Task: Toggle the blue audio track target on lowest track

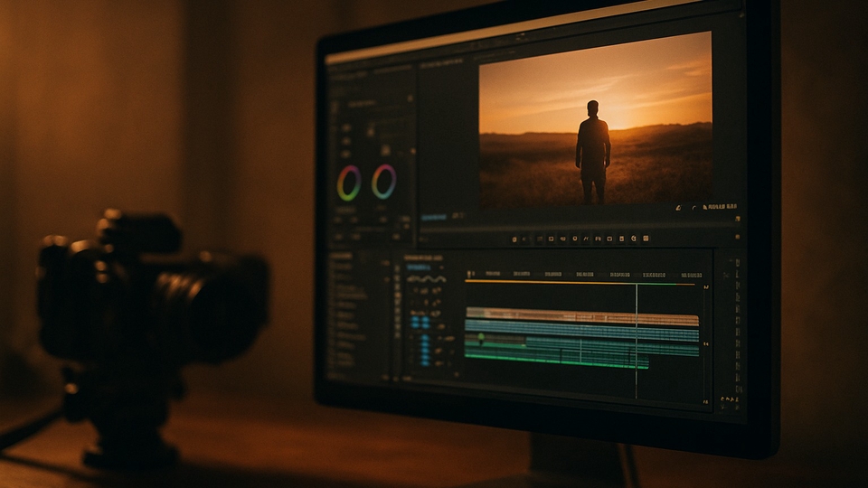Action: coord(425,361)
